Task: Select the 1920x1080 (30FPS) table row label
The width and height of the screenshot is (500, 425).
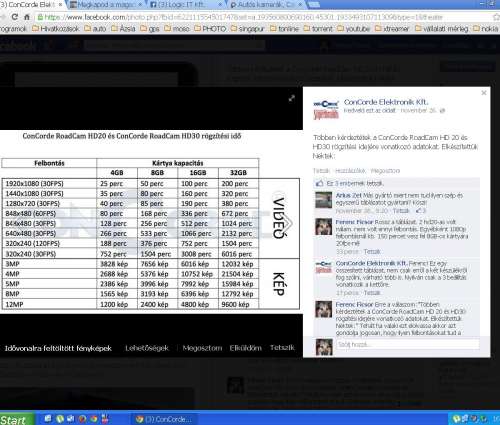Action: tap(34, 184)
